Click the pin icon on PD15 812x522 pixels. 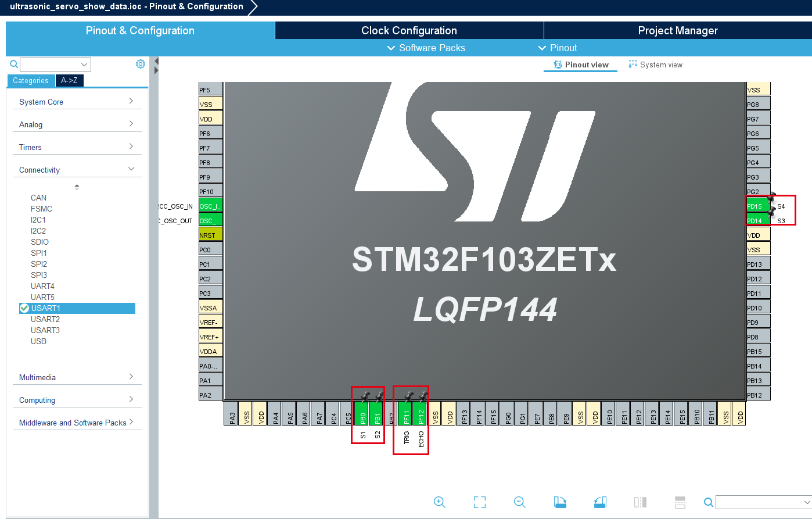click(x=771, y=197)
